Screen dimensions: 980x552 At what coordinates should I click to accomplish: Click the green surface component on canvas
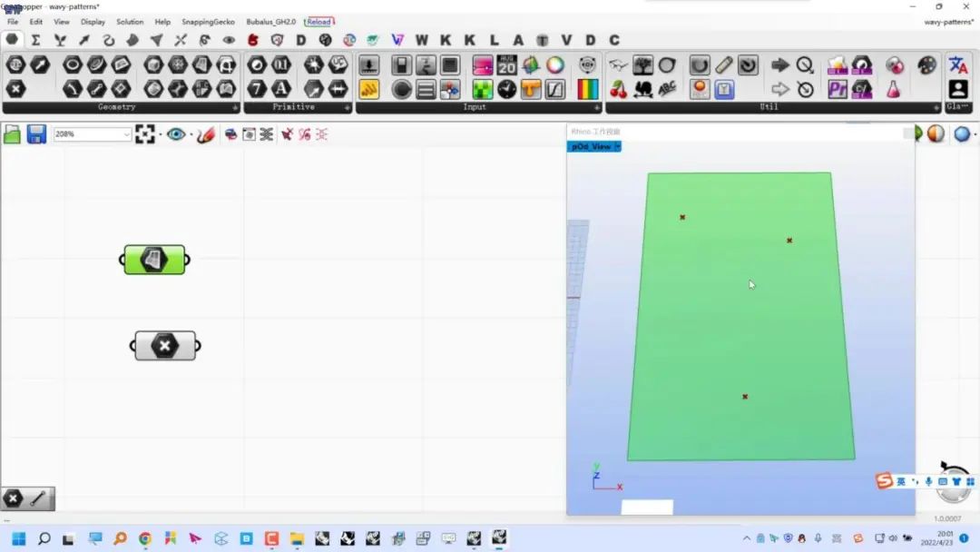click(x=154, y=260)
